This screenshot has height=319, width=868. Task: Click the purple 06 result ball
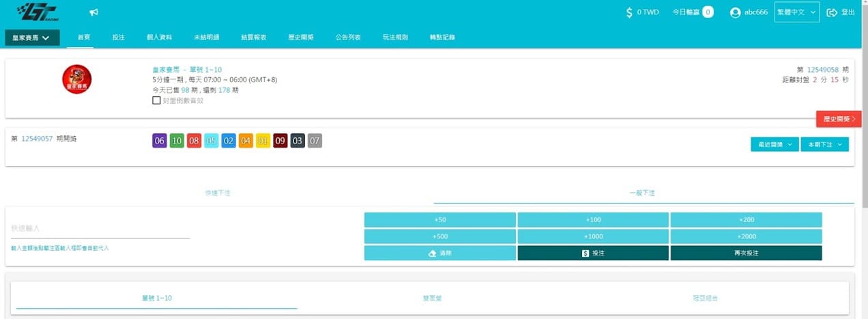tap(160, 141)
